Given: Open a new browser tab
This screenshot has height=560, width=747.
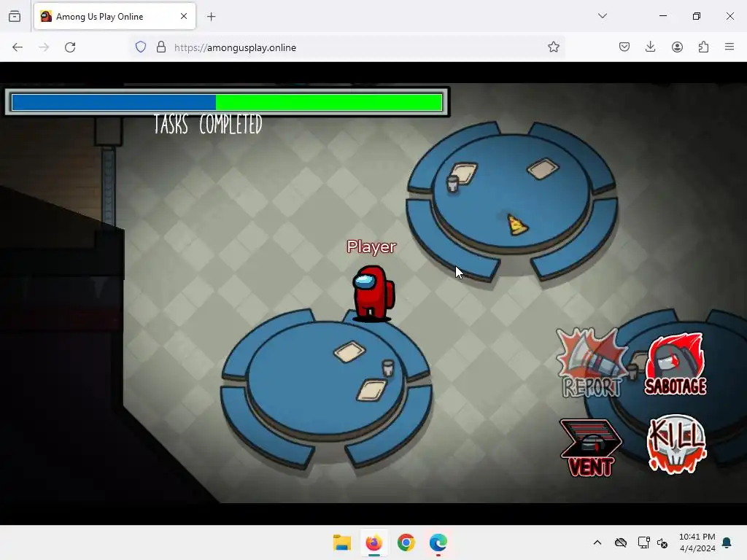Looking at the screenshot, I should click(211, 17).
